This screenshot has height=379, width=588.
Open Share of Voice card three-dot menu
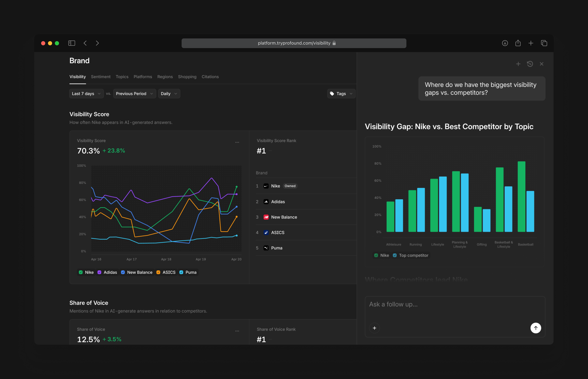pos(237,331)
